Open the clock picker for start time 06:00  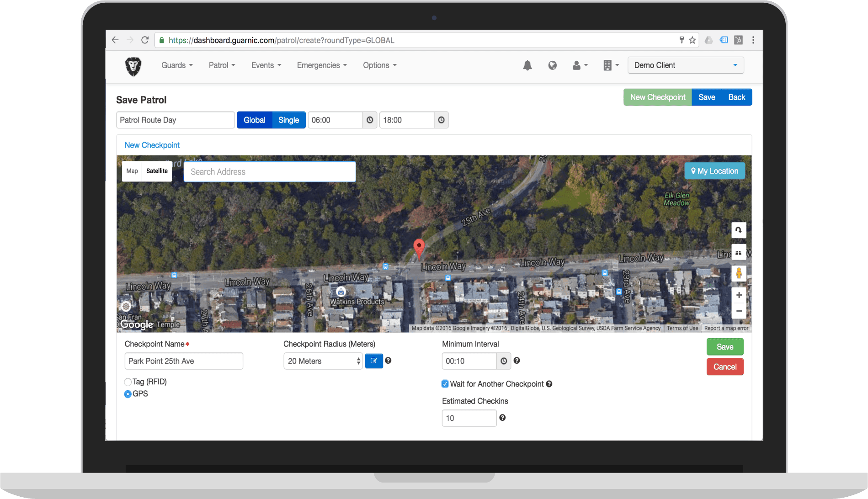pyautogui.click(x=370, y=120)
